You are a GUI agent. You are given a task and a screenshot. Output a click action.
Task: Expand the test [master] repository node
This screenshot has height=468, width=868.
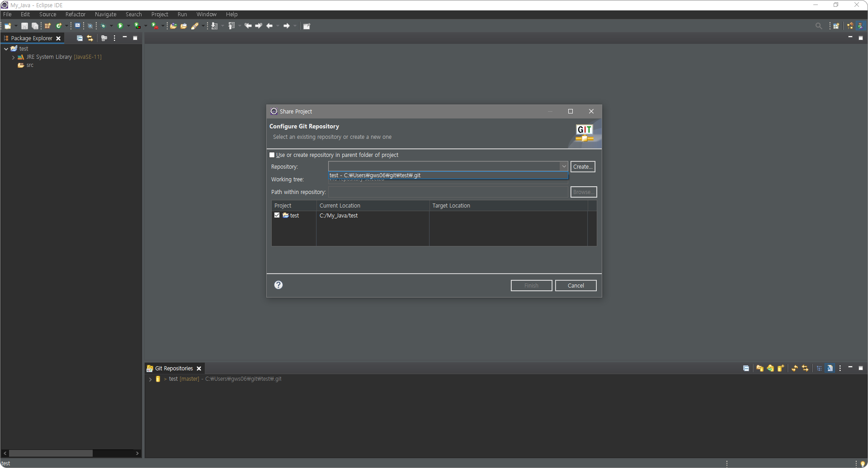coord(150,379)
